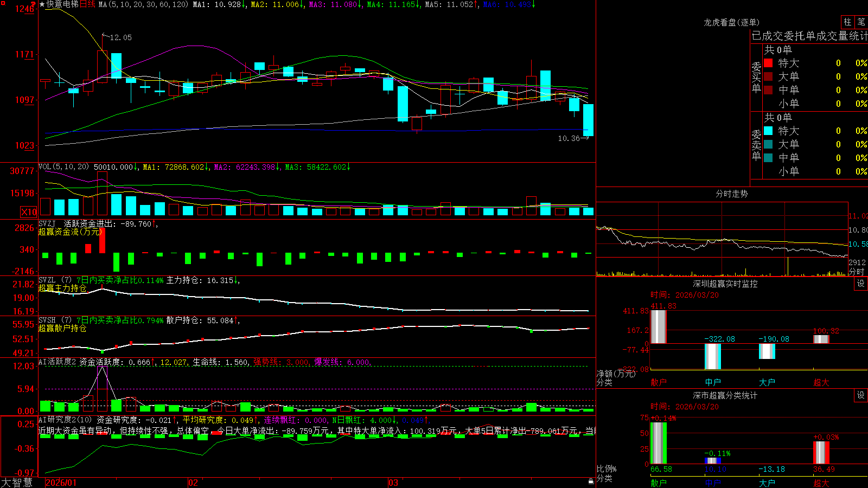Click the 散户 bar valued 411.83 in 实时监控
The image size is (868, 488).
pos(659,326)
